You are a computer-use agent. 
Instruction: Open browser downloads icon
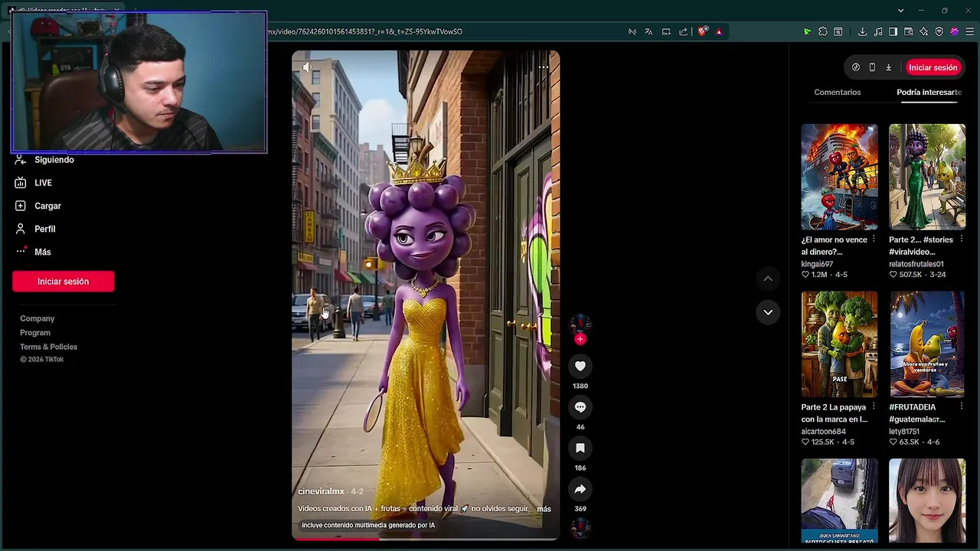click(862, 31)
